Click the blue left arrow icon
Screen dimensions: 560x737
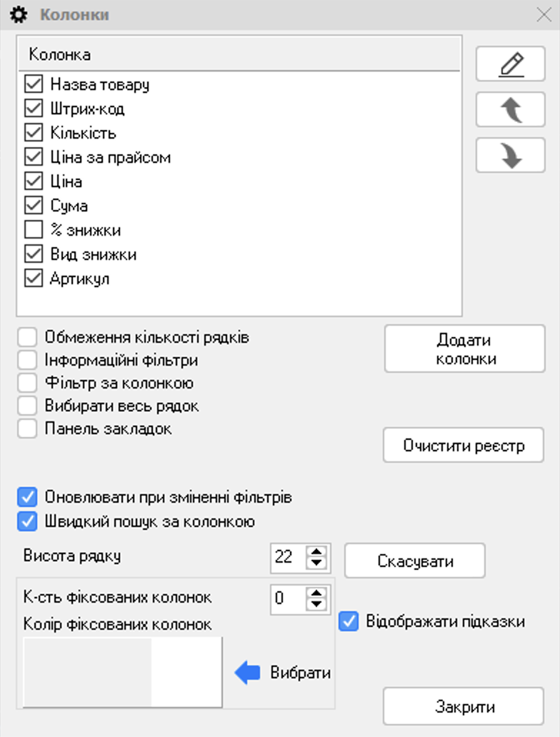click(x=247, y=673)
